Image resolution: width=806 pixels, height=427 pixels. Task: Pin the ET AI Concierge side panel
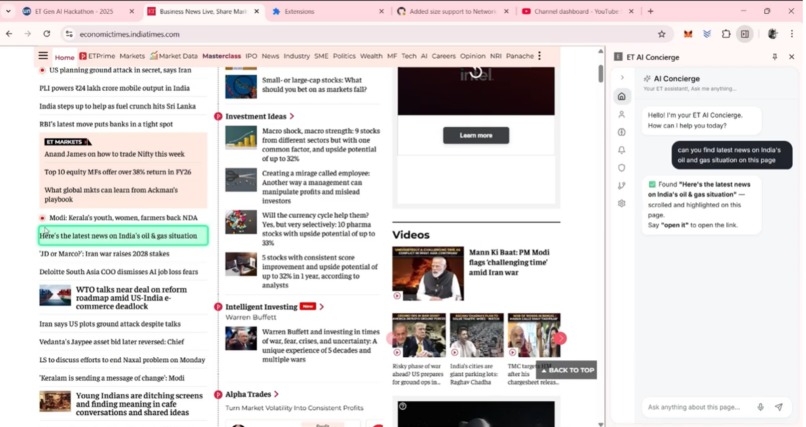click(775, 57)
